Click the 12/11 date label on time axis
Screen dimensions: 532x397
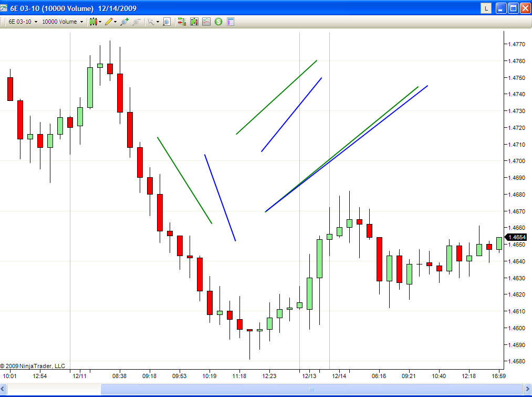[79, 376]
